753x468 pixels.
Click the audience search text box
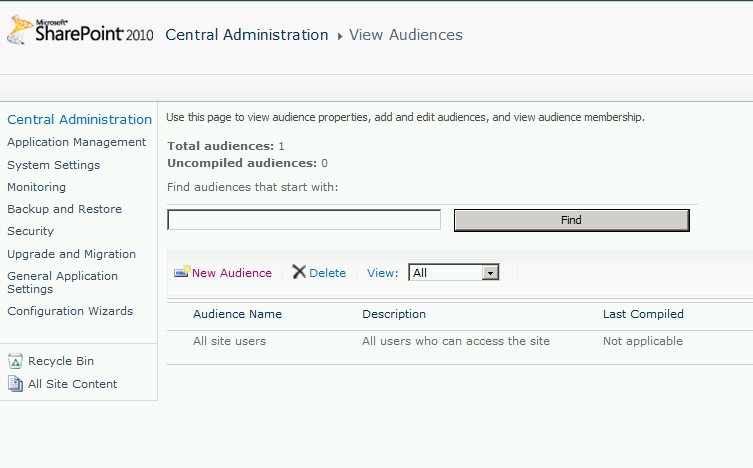pos(304,220)
